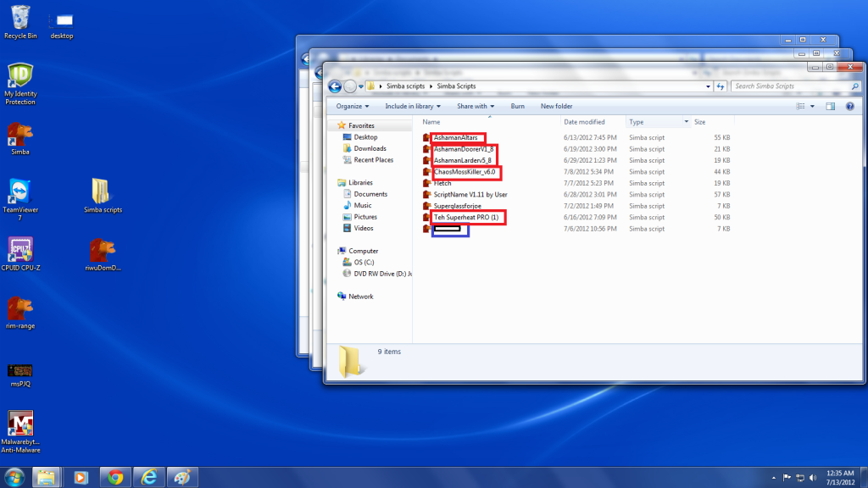Open TeamViewer 7 desktop icon
Viewport: 868px width, 488px height.
pyautogui.click(x=20, y=191)
